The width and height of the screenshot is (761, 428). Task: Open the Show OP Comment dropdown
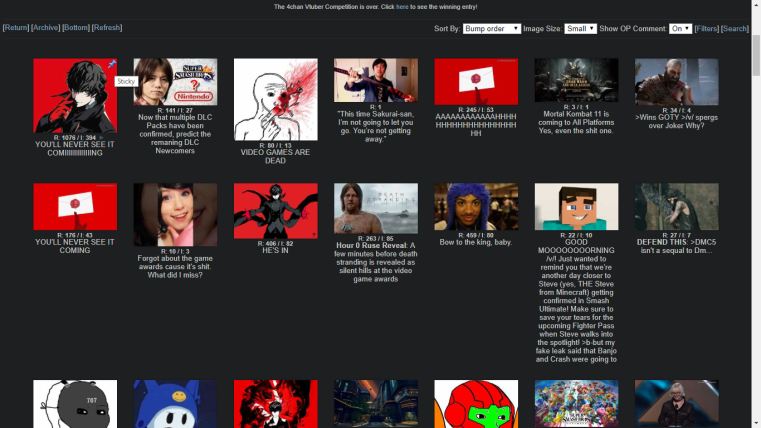(680, 29)
